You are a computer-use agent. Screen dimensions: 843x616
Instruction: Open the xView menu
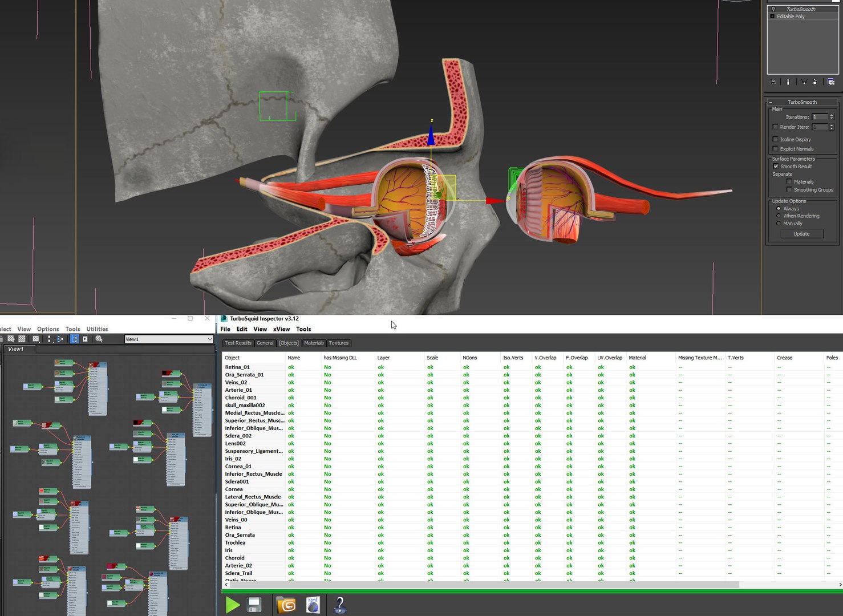[281, 329]
